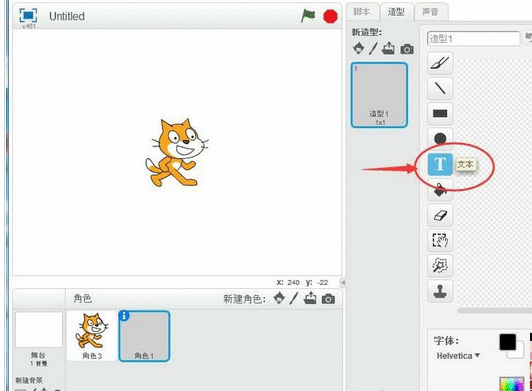The image size is (532, 391).
Task: Click the 新造型 label
Action: coord(367,32)
